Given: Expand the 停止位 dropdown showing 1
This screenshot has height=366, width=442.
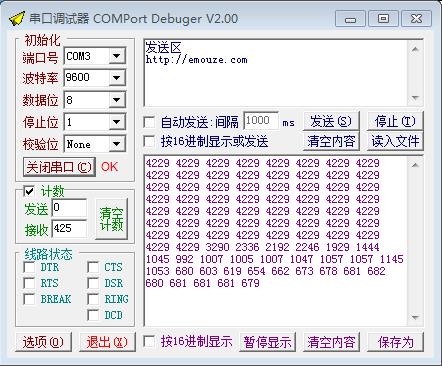Looking at the screenshot, I should tap(116, 122).
